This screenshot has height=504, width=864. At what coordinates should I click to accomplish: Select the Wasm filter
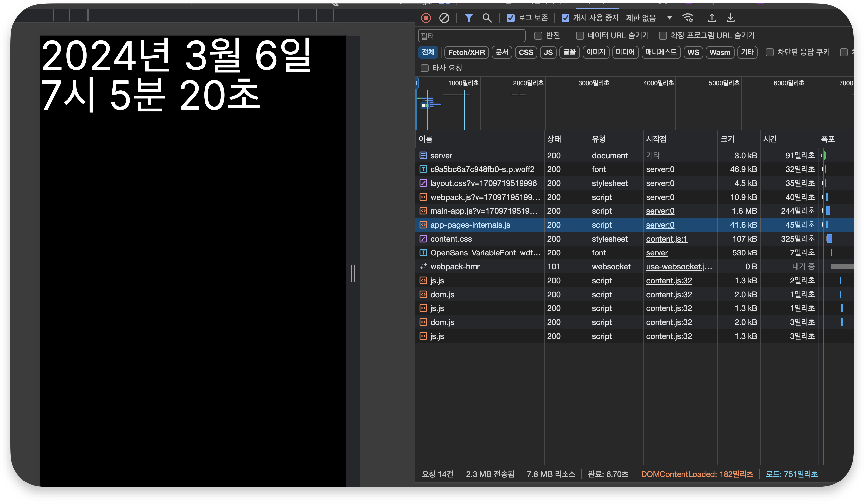pyautogui.click(x=720, y=52)
